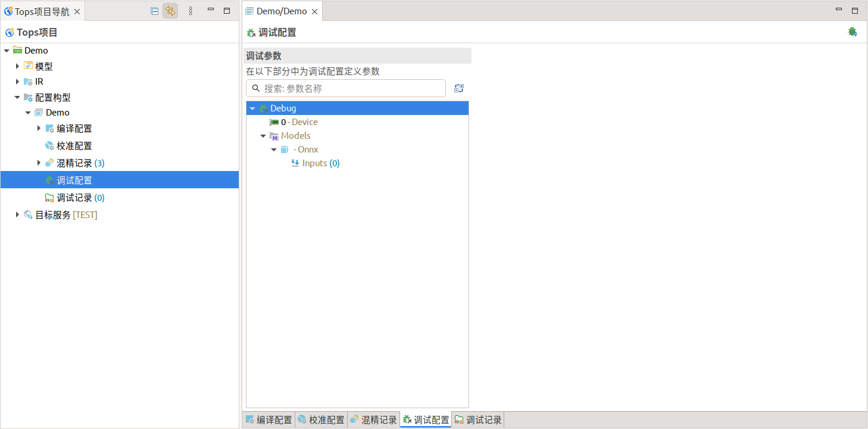Close the Demo/Demo editor tab

coord(314,11)
